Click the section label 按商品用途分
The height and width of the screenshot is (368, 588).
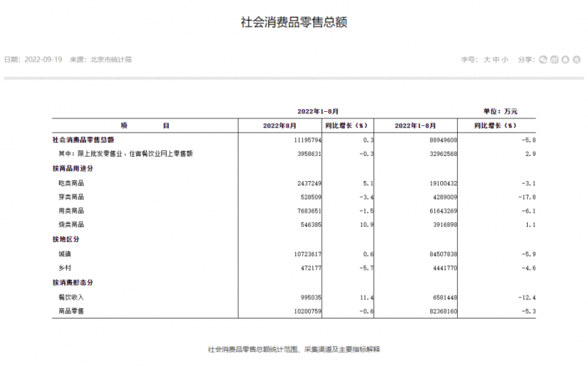73,169
